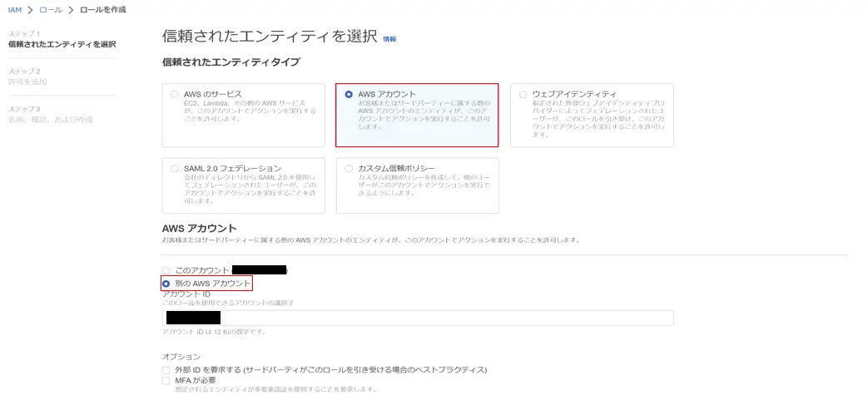Click step 3 名前、確認、および作成 in sidebar
Viewport: 868px width, 400px height.
pos(51,120)
